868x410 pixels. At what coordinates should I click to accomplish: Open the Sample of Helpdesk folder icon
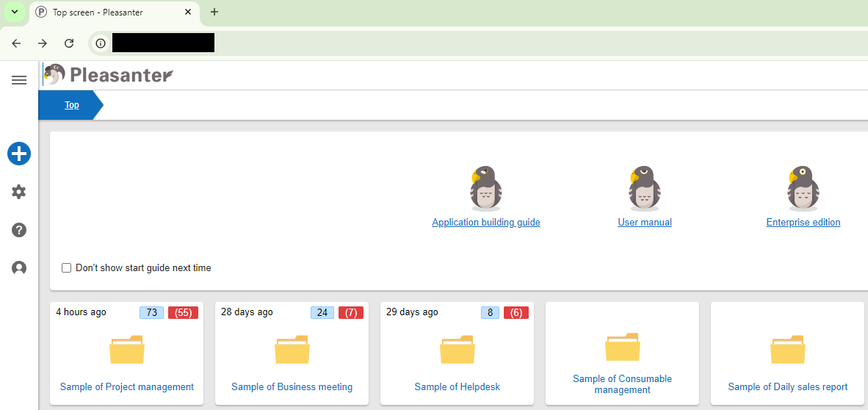(457, 350)
